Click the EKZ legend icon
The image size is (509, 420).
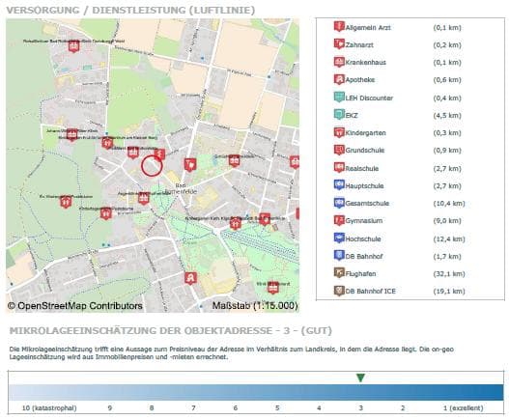(x=339, y=115)
